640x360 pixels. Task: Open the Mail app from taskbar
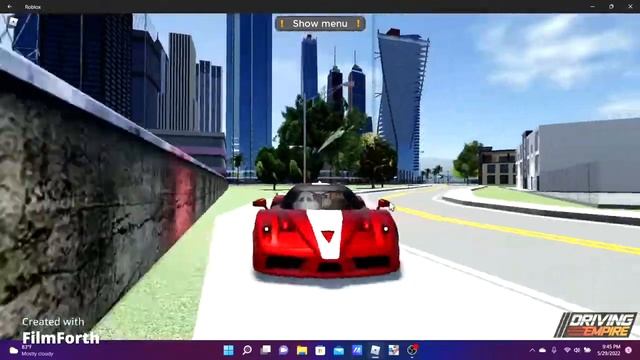point(339,350)
